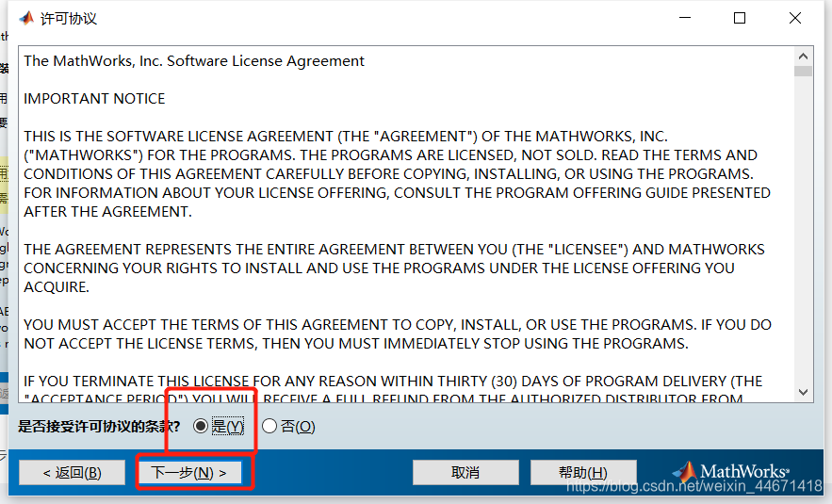
Task: Click the scrollbar down arrow in license text
Action: (803, 393)
